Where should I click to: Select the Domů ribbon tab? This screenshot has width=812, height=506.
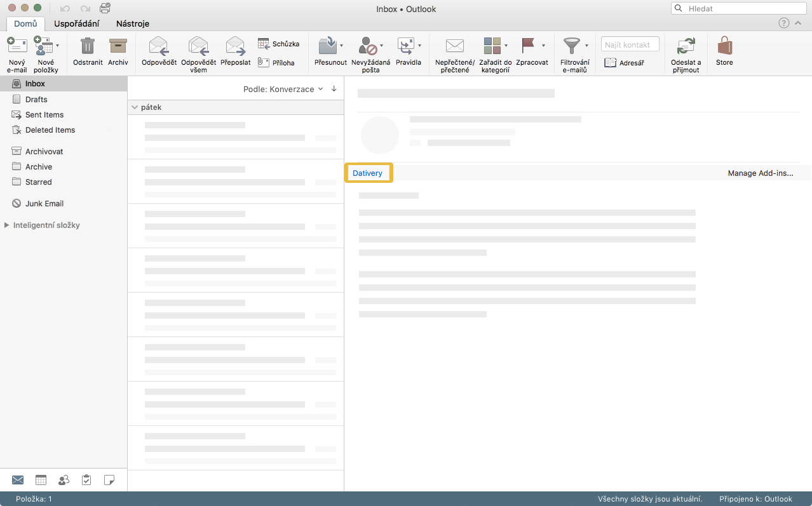(x=25, y=23)
